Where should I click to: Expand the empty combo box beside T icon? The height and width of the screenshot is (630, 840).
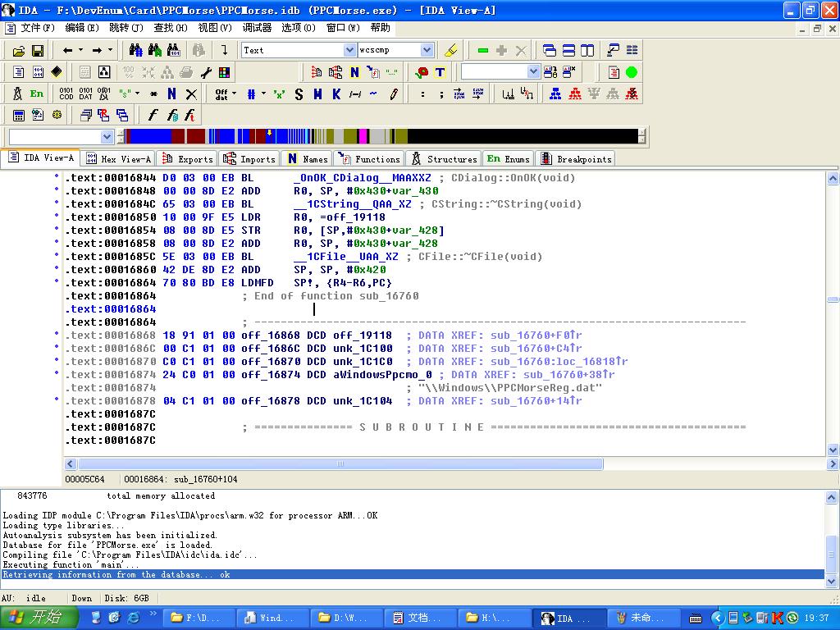pyautogui.click(x=533, y=72)
